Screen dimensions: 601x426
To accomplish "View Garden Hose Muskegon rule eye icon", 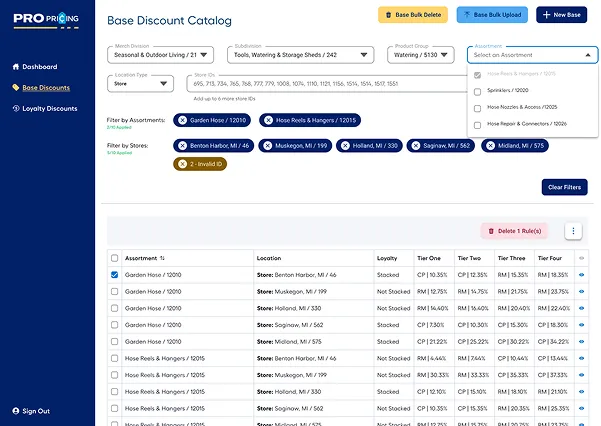I will pos(581,291).
